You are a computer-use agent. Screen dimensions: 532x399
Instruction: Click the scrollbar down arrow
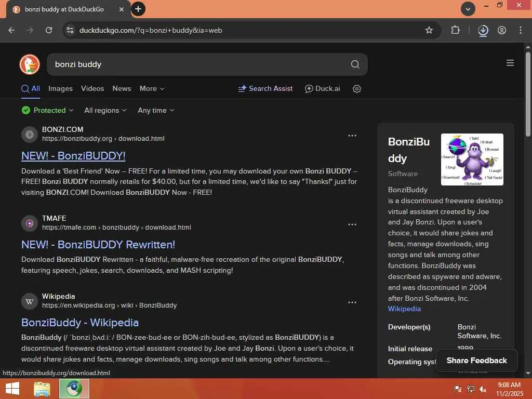pos(528,373)
